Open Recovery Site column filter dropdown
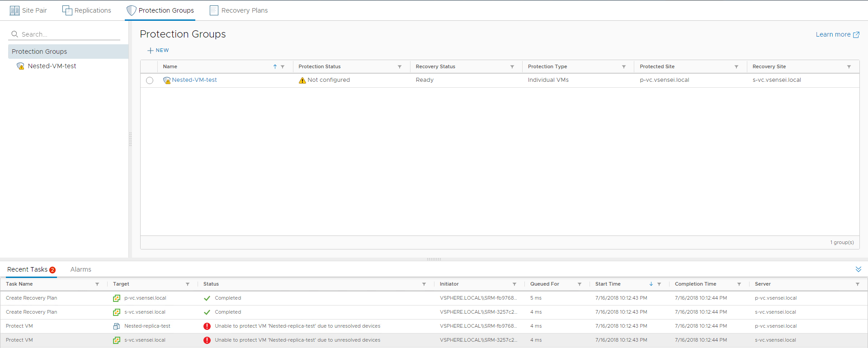 coord(849,67)
